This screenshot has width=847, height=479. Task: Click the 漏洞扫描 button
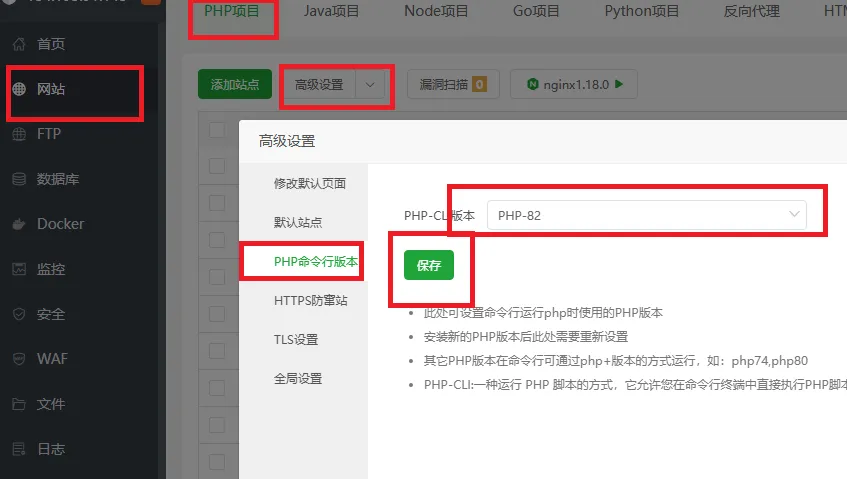click(x=453, y=84)
